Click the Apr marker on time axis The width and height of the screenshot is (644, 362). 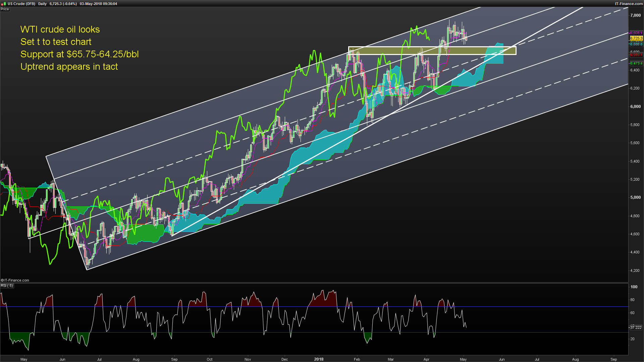click(426, 359)
